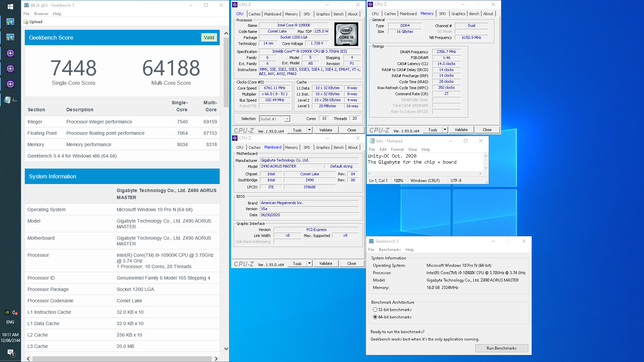The image size is (644, 362).
Task: Click Tools button in CPU-Z Mainboard window
Action: 297,263
